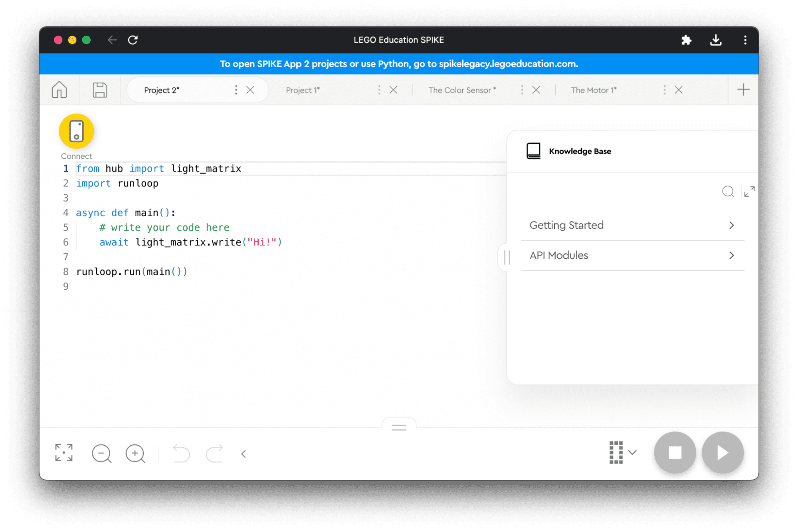Expand the Getting Started section
Viewport: 798px width, 532px height.
pos(631,224)
